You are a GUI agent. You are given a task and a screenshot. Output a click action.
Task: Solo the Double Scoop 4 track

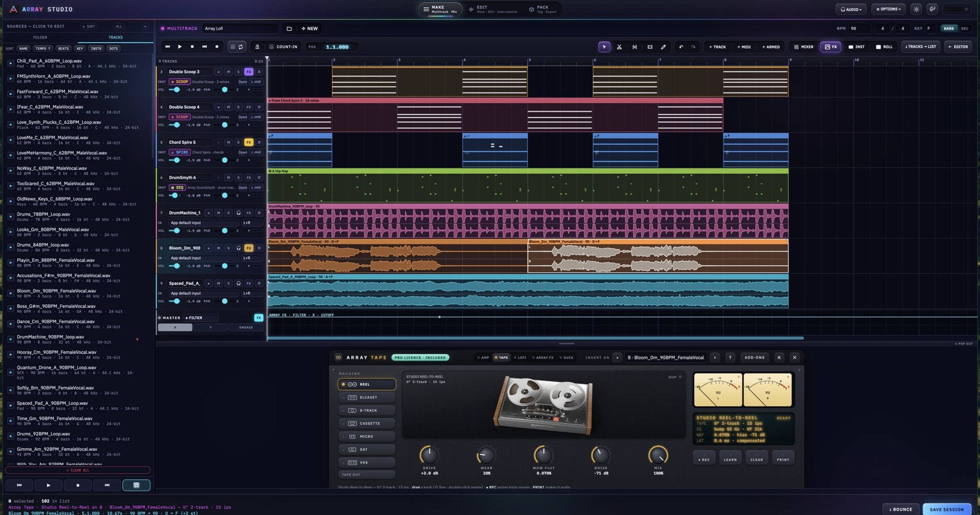coord(239,107)
